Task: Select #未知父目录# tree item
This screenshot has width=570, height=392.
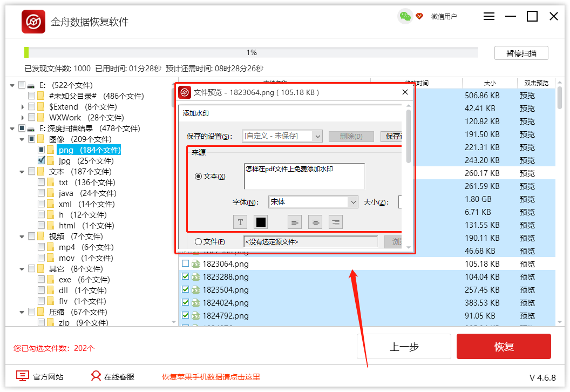Action: click(73, 96)
